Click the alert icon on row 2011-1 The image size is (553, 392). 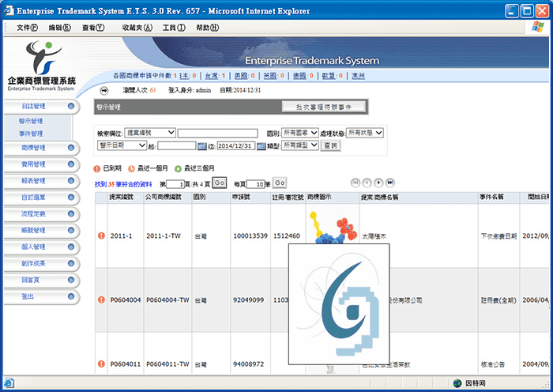tap(101, 236)
